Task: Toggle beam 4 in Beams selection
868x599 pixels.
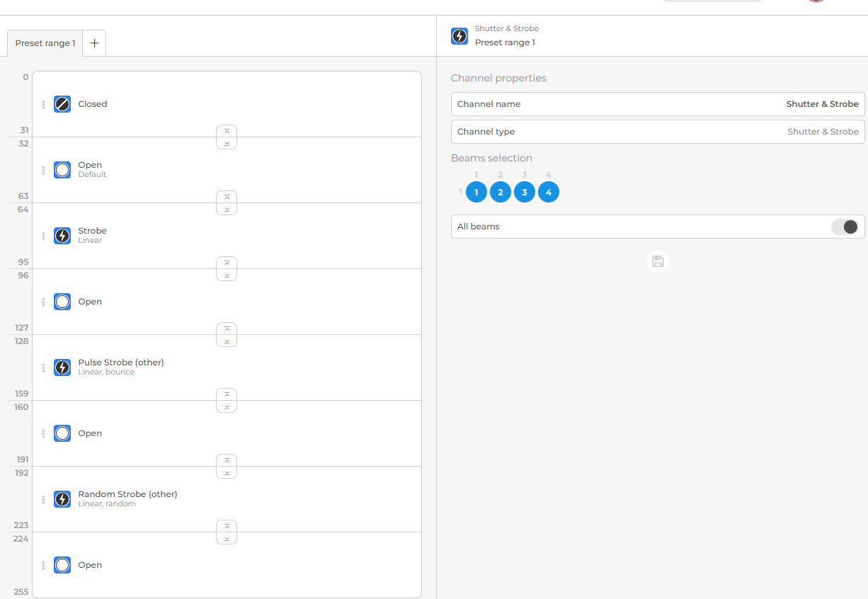Action: coord(549,192)
